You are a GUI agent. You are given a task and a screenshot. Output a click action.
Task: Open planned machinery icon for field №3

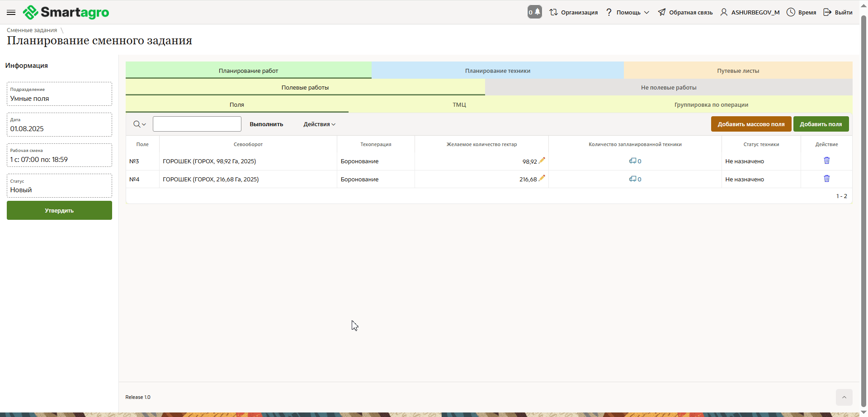633,161
